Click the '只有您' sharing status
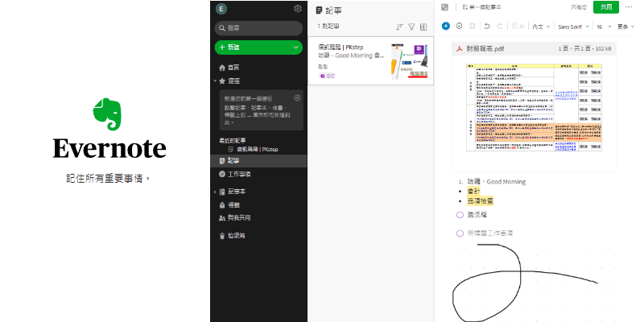 (x=579, y=7)
